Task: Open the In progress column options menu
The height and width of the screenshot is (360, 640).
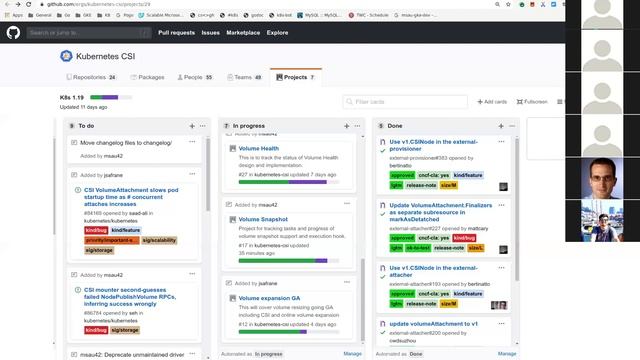Action: [x=357, y=126]
